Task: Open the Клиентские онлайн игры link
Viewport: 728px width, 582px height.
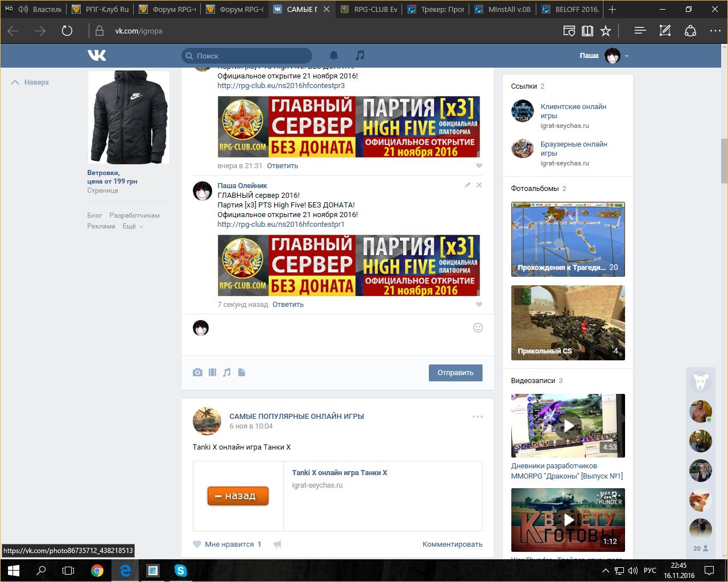Action: click(x=573, y=111)
